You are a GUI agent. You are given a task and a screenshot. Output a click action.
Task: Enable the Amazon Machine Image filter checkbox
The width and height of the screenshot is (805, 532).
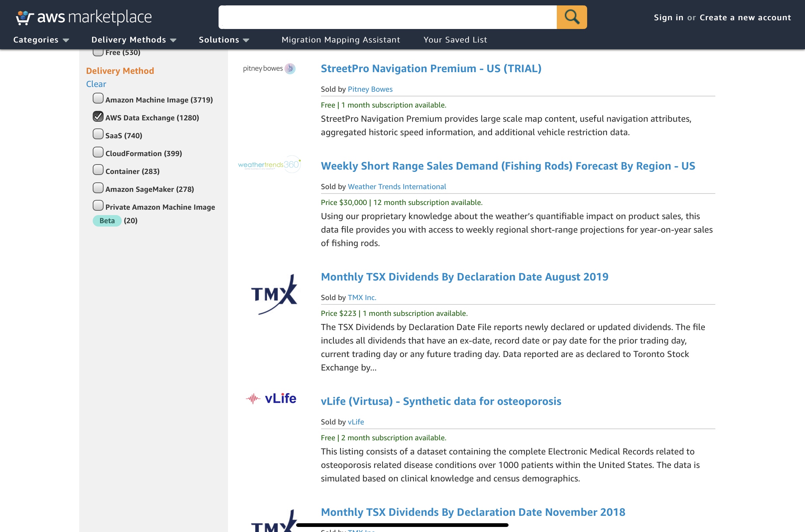(x=98, y=98)
